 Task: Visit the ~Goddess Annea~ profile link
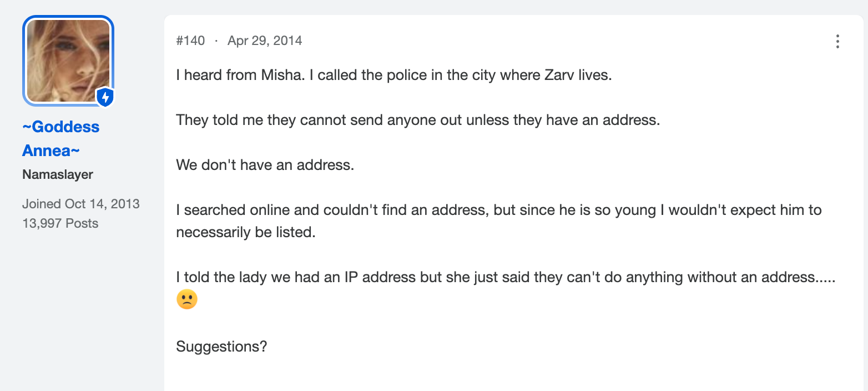coord(61,138)
